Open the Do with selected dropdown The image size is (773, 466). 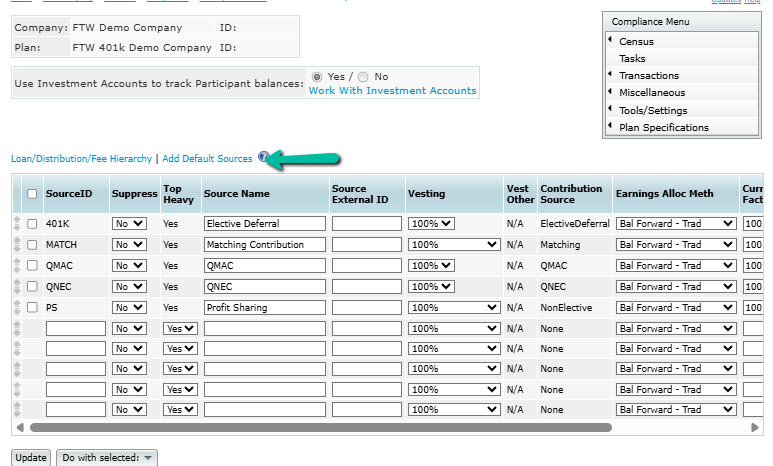pyautogui.click(x=106, y=458)
